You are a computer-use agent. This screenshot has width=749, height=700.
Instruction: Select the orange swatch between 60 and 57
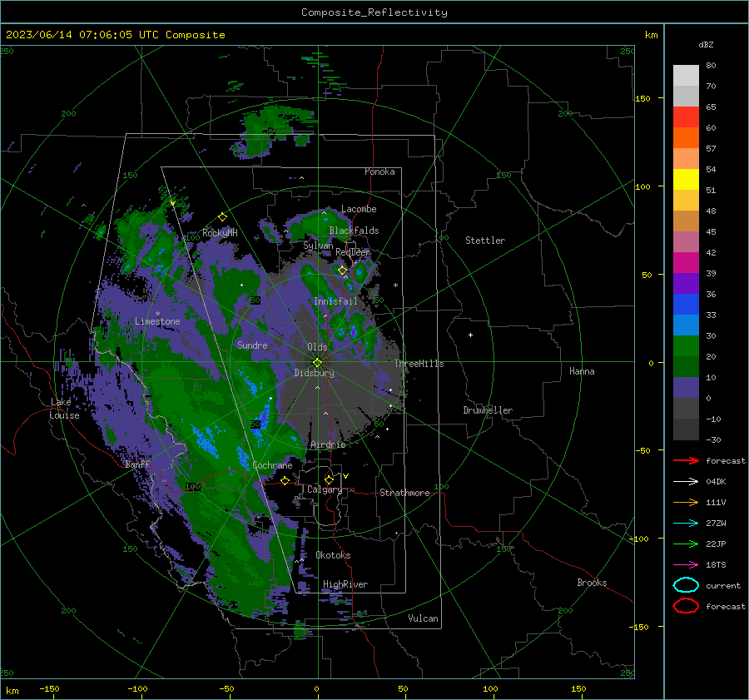(686, 137)
